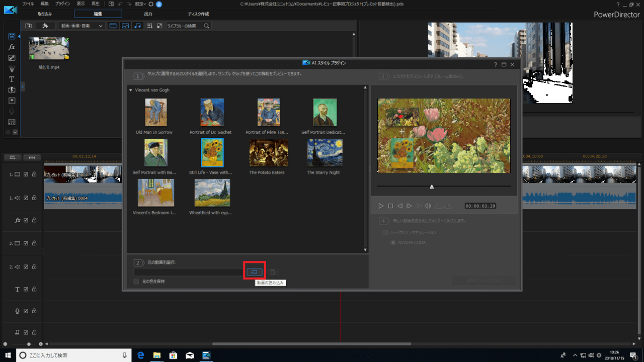Step to previous frame in plugin preview
644x362 pixels.
[400, 206]
